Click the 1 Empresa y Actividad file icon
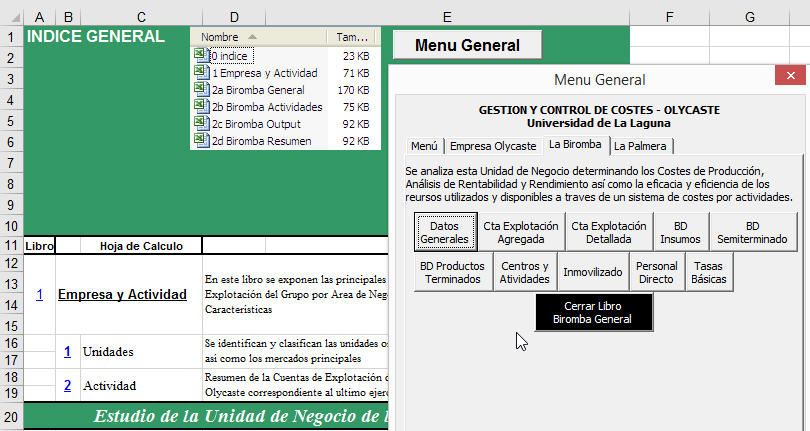 tap(201, 73)
